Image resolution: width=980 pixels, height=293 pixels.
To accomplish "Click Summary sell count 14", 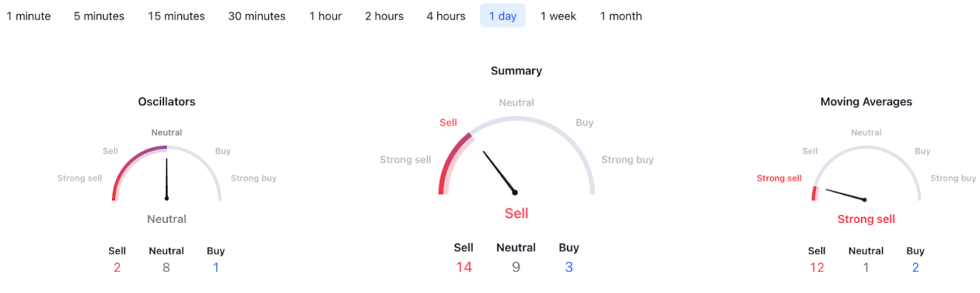I will (464, 267).
